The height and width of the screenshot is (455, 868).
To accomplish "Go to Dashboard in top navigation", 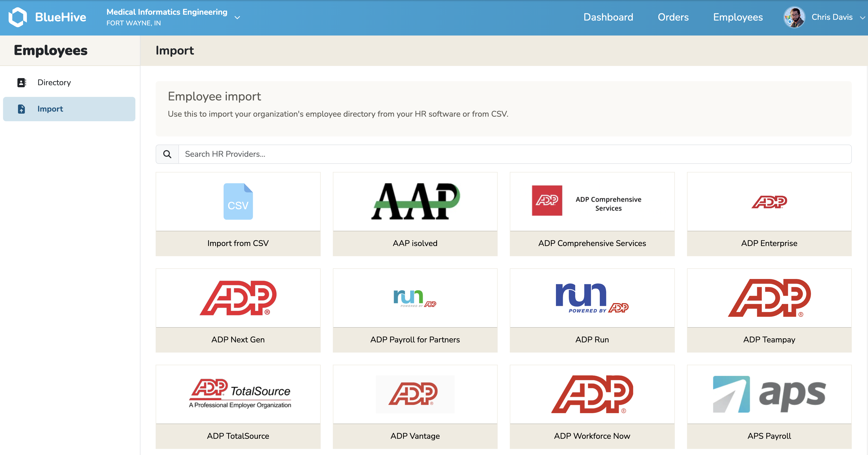I will tap(608, 17).
